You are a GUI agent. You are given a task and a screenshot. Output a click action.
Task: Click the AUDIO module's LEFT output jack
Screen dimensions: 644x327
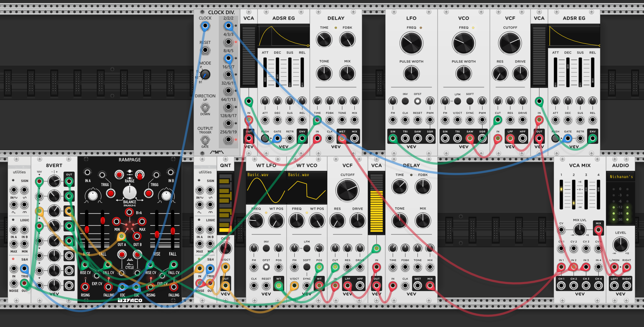pos(614,286)
